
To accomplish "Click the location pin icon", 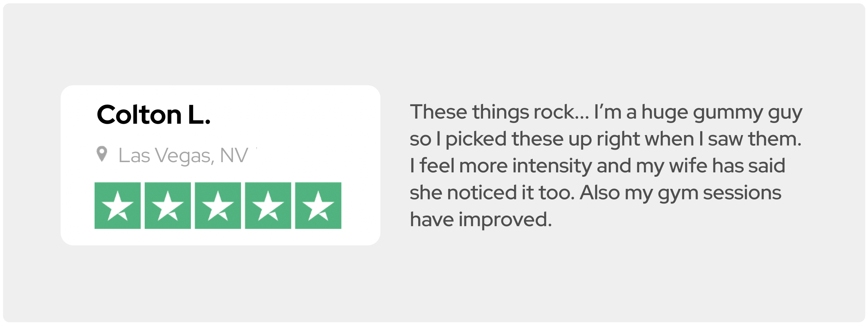I will pos(102,154).
